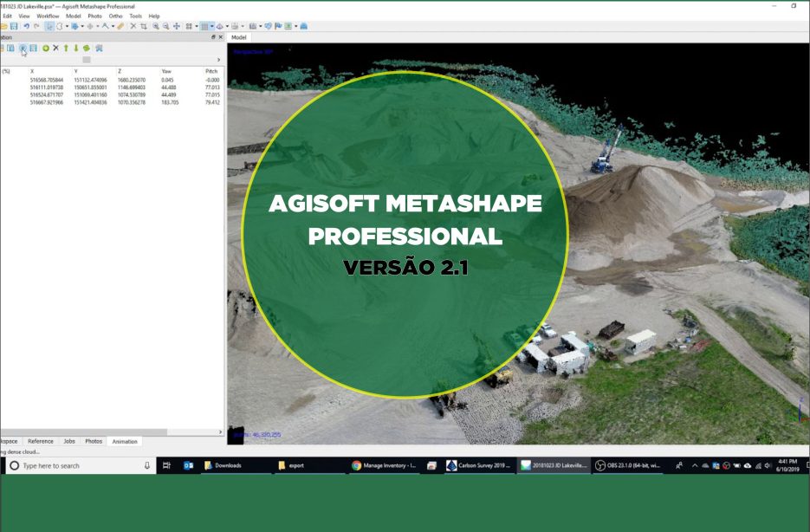Open the Ruler tool dropdown arrow
810x532 pixels.
[x=113, y=26]
